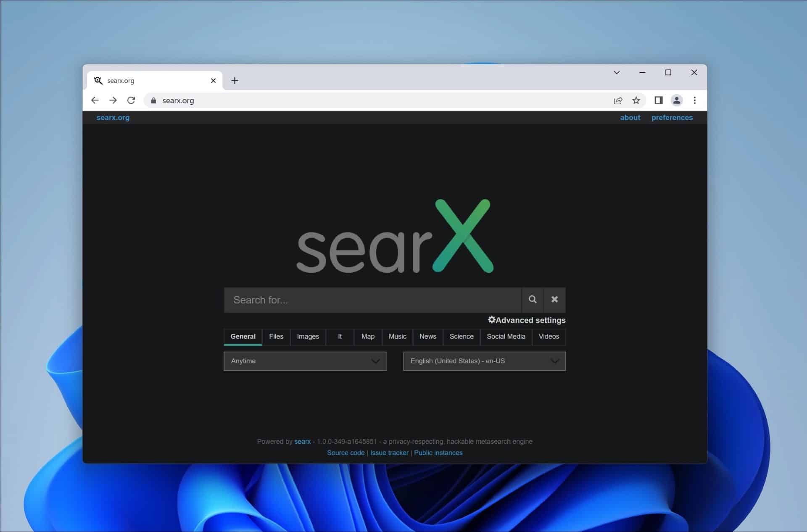Clear the search field with X icon
This screenshot has height=532, width=807.
pos(555,300)
